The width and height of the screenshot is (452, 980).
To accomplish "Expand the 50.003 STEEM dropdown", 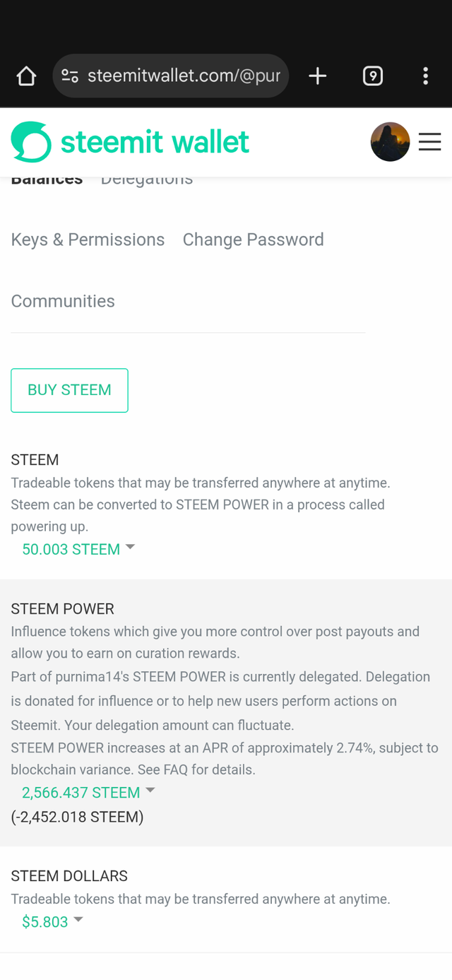I will pos(130,548).
